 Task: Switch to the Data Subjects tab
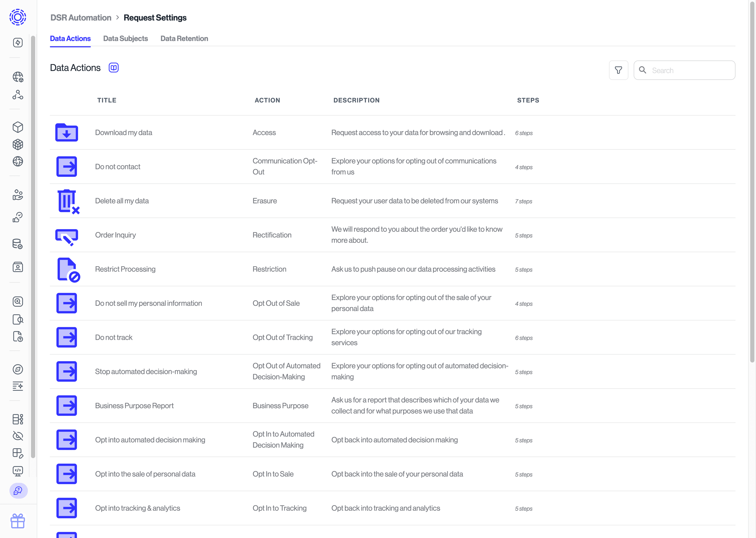coord(125,38)
